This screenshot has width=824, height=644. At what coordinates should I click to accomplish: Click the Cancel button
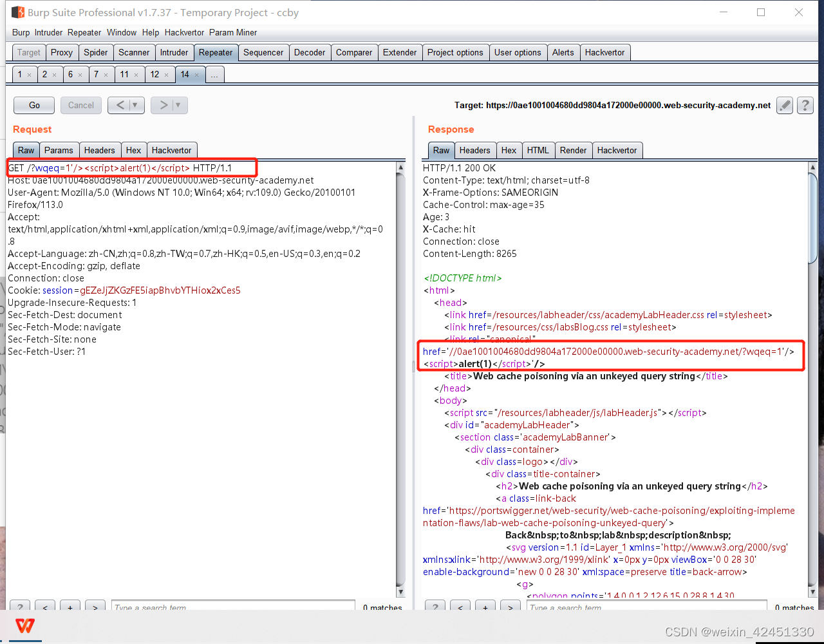tap(81, 105)
